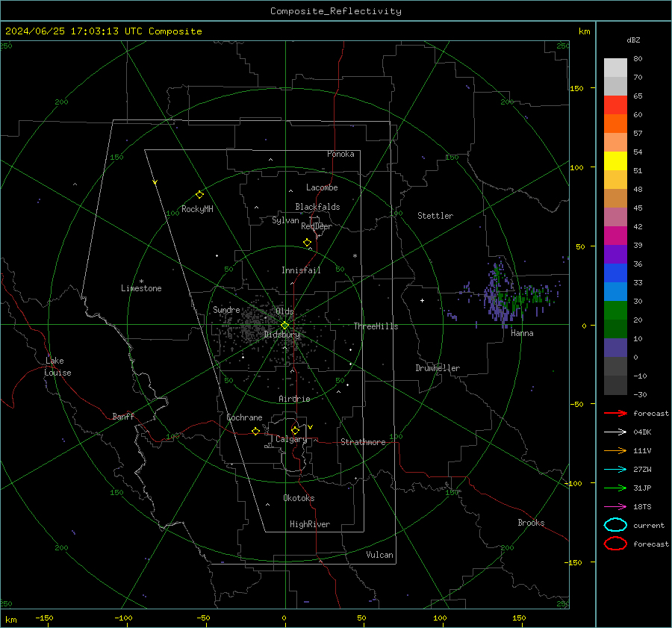Click the yellow radar-site diamond at map center
Viewport: 672px width, 628px height.
click(x=284, y=326)
